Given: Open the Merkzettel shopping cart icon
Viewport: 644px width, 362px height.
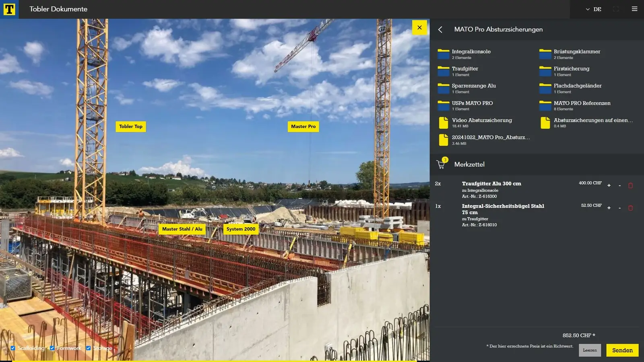Looking at the screenshot, I should pos(441,164).
